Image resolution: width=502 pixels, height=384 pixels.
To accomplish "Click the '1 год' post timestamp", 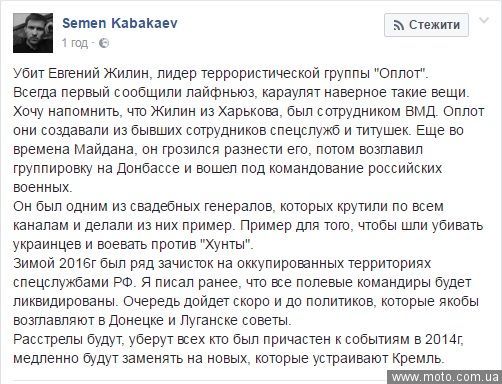I will click(75, 43).
